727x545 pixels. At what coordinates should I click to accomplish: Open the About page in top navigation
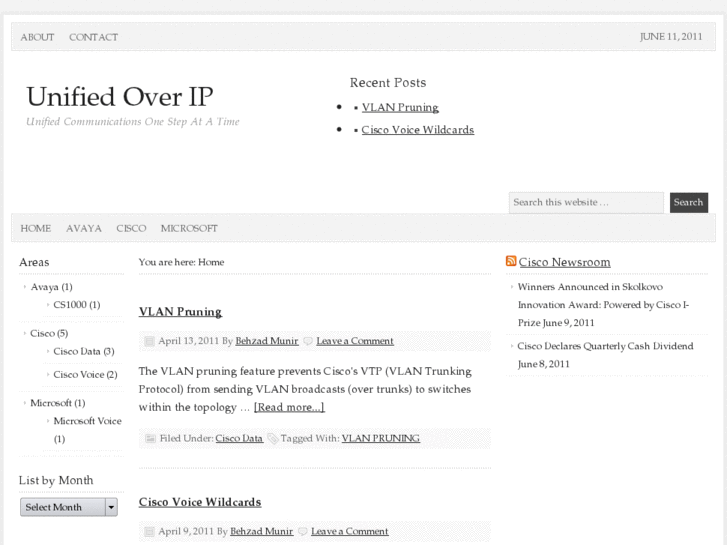coord(37,37)
